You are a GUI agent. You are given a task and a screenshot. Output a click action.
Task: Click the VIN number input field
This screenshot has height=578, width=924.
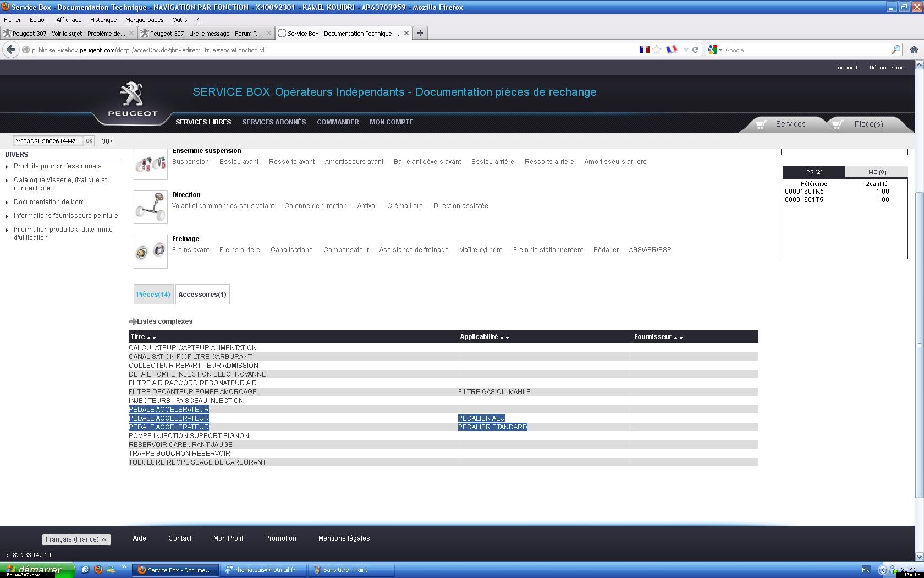tap(48, 141)
